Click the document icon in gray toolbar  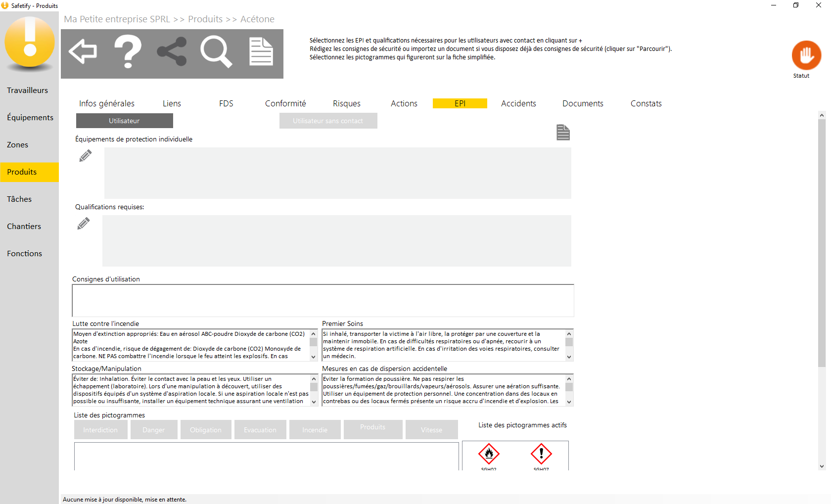[261, 51]
